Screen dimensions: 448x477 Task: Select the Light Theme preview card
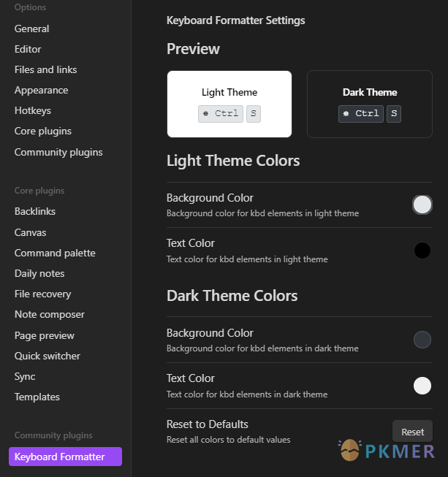tap(229, 104)
